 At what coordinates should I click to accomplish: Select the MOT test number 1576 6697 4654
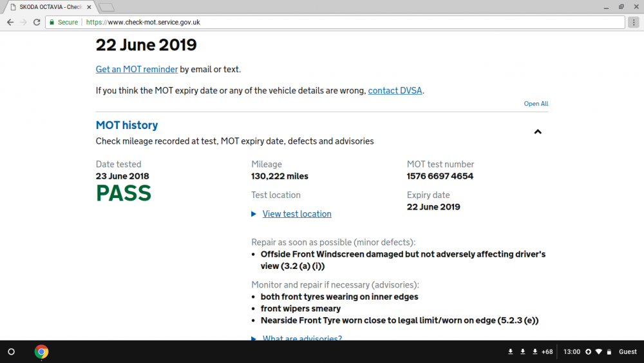click(x=440, y=177)
